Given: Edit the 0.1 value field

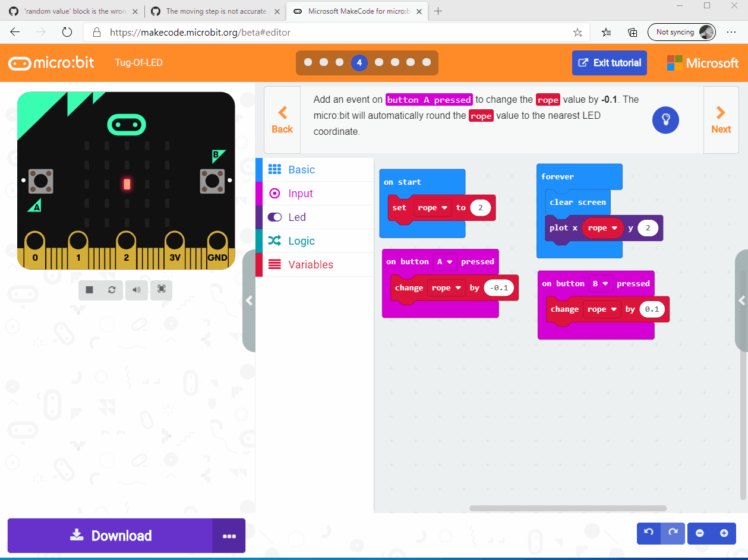Looking at the screenshot, I should [x=652, y=309].
